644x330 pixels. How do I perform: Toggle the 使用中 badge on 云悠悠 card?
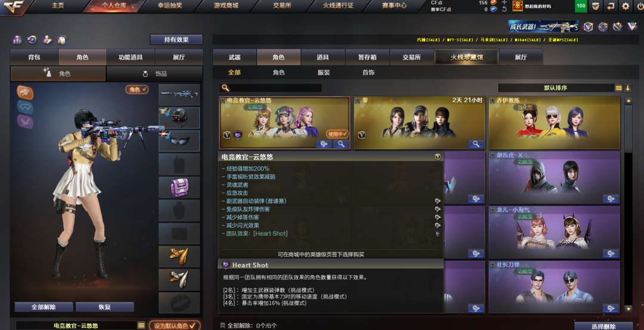(337, 134)
